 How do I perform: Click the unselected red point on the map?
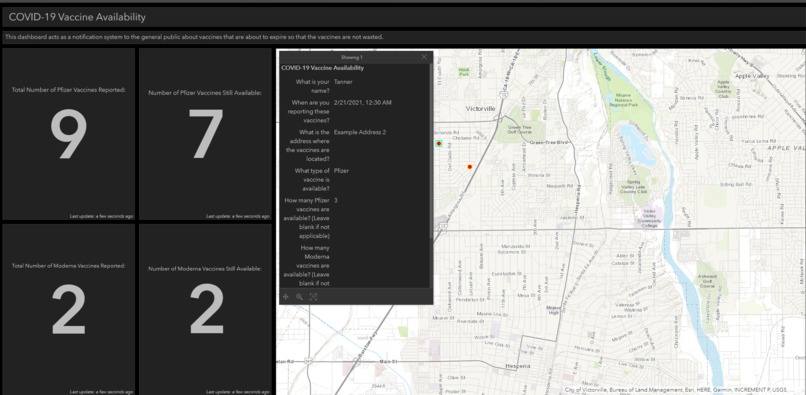[x=469, y=167]
